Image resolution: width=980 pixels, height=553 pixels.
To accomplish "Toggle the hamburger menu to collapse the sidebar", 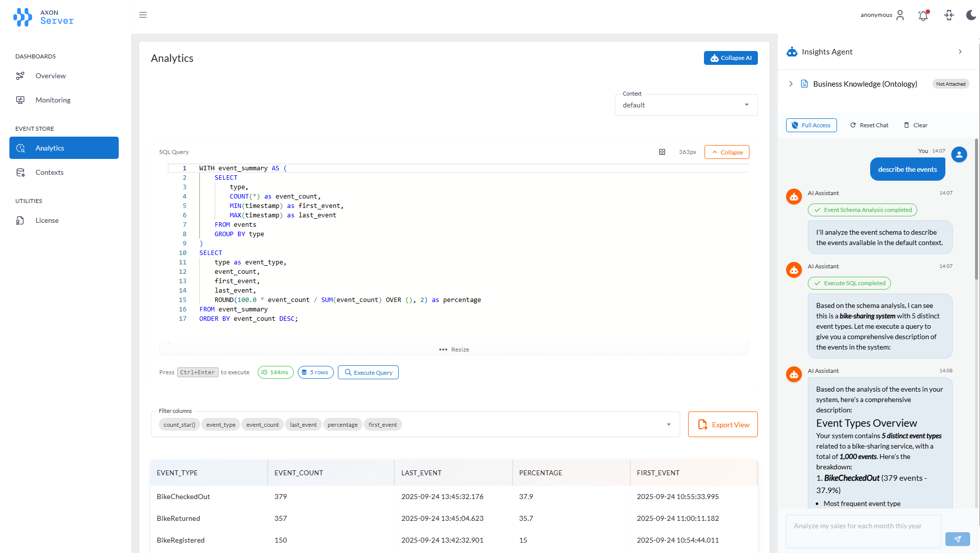I will [x=143, y=15].
